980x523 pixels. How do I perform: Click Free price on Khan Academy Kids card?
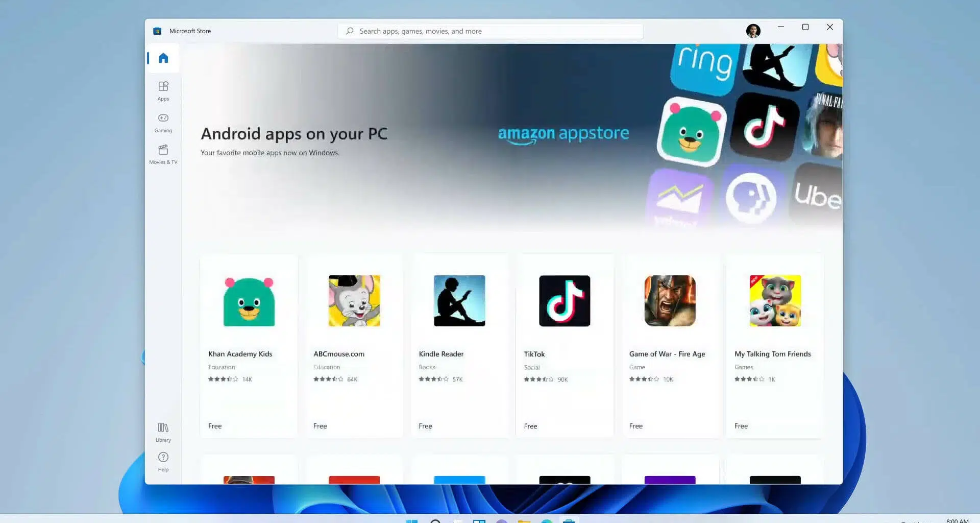[x=215, y=426]
